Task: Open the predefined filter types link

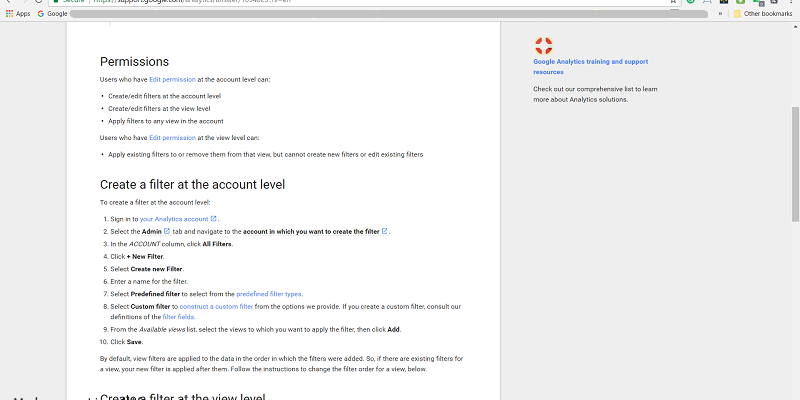Action: pos(269,294)
